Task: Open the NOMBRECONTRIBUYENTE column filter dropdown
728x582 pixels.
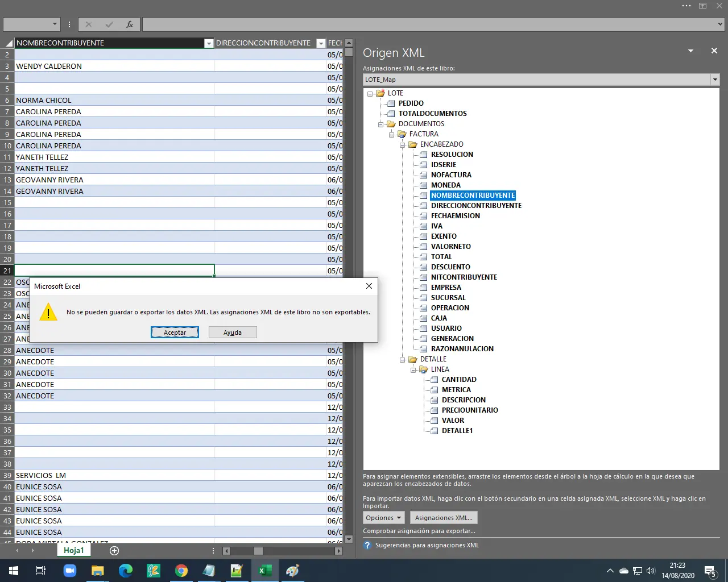Action: click(x=208, y=43)
